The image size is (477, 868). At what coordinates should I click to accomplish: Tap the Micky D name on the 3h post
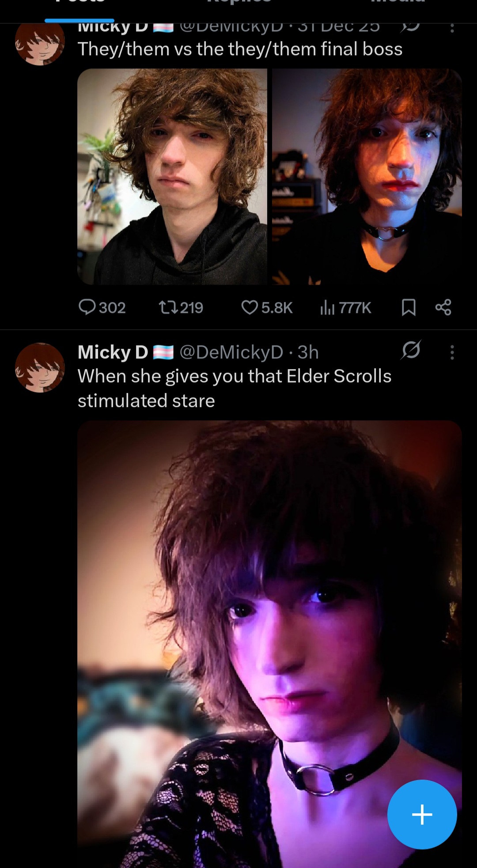[113, 352]
